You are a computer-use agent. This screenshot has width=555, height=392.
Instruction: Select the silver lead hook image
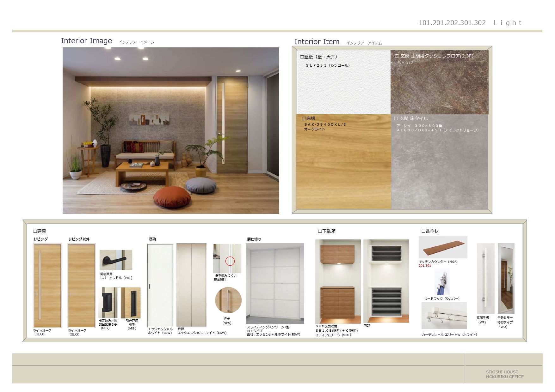tap(442, 282)
